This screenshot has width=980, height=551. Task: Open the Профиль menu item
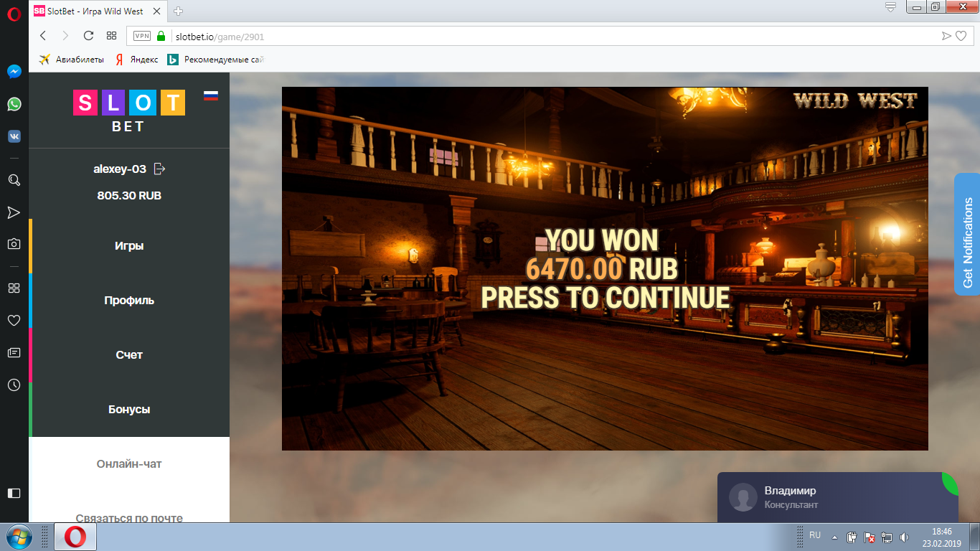pyautogui.click(x=129, y=301)
